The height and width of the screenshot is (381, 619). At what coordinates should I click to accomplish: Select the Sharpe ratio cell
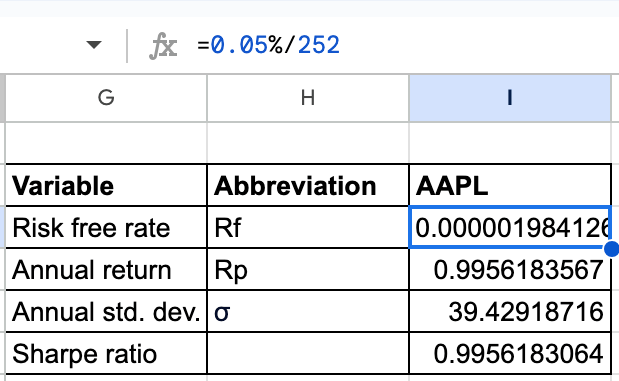coord(106,353)
